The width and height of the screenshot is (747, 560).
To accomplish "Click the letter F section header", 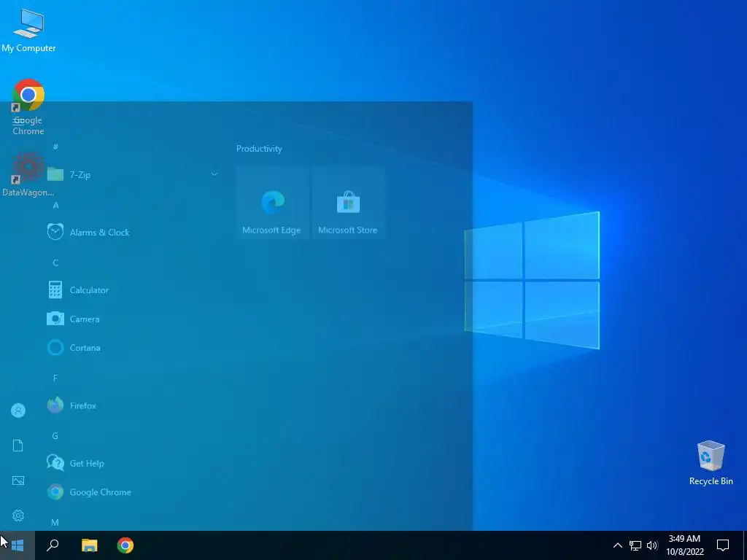I will tap(55, 378).
